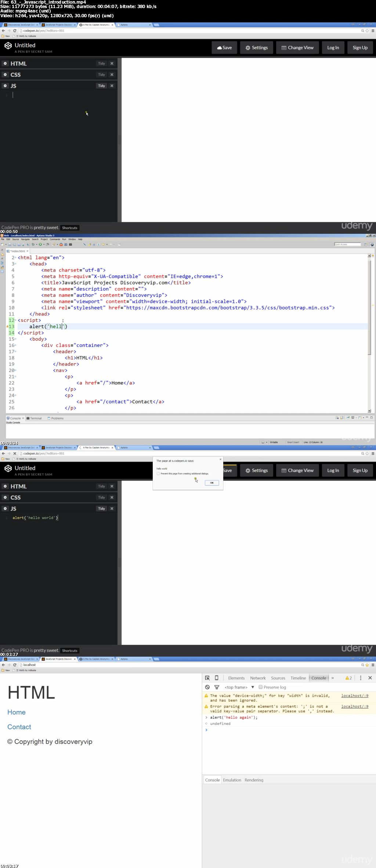
Task: Open the Timeline tab in DevTools
Action: coord(298,678)
